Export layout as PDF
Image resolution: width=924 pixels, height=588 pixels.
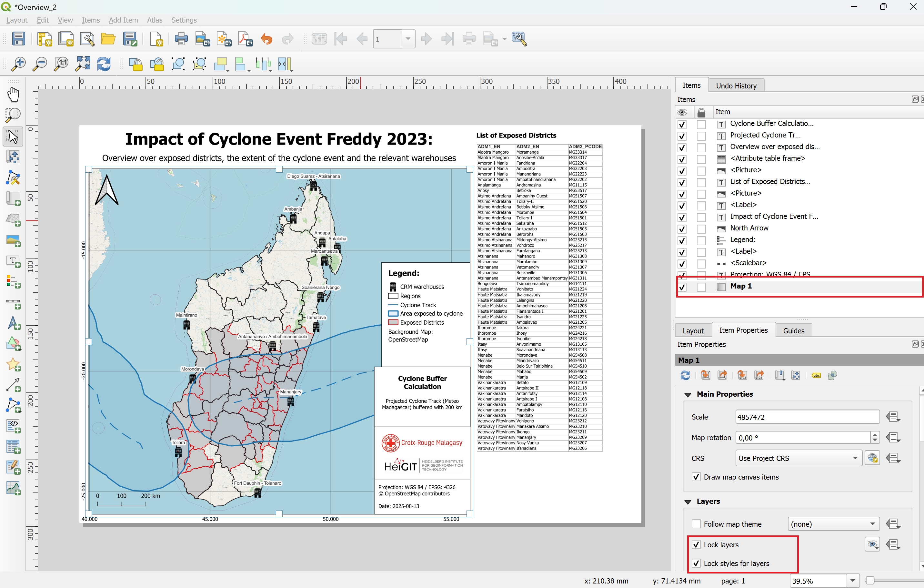click(x=246, y=39)
